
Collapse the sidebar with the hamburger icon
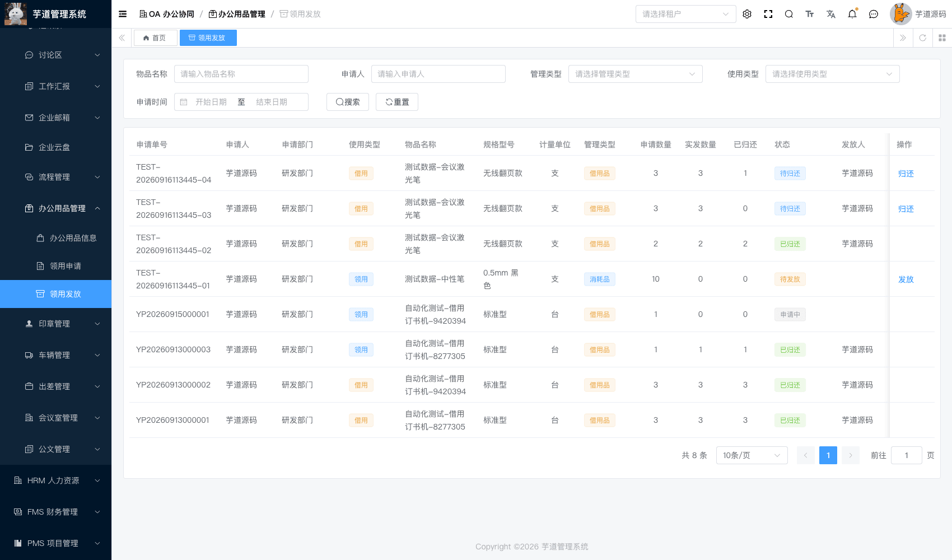click(123, 14)
